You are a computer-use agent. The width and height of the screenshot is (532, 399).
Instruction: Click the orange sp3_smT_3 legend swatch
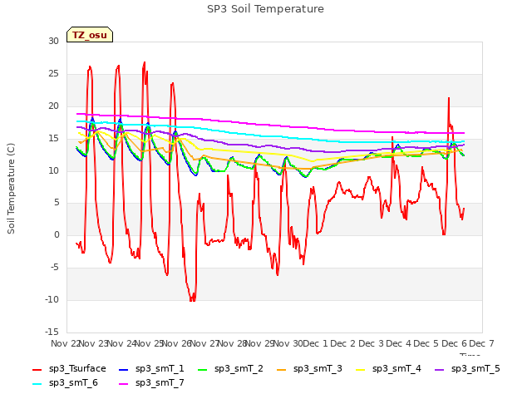point(281,369)
